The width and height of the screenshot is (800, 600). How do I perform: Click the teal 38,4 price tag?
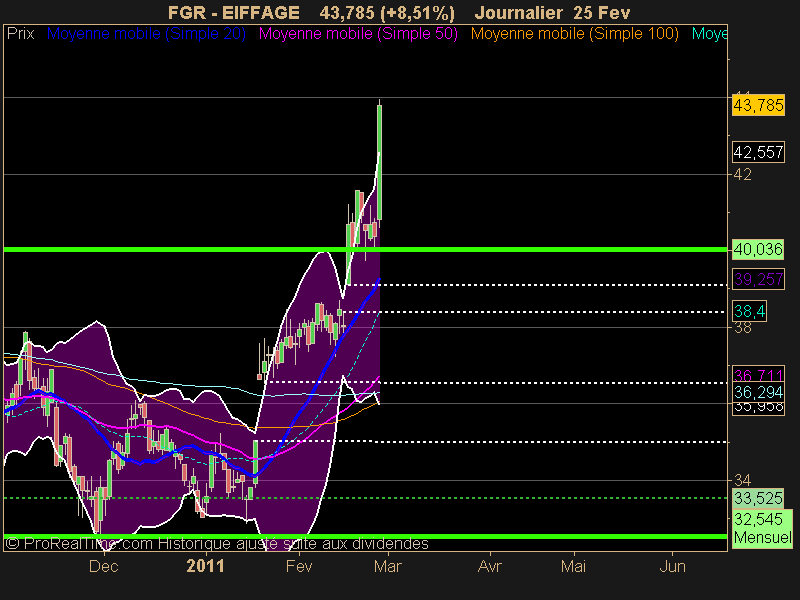(x=749, y=311)
